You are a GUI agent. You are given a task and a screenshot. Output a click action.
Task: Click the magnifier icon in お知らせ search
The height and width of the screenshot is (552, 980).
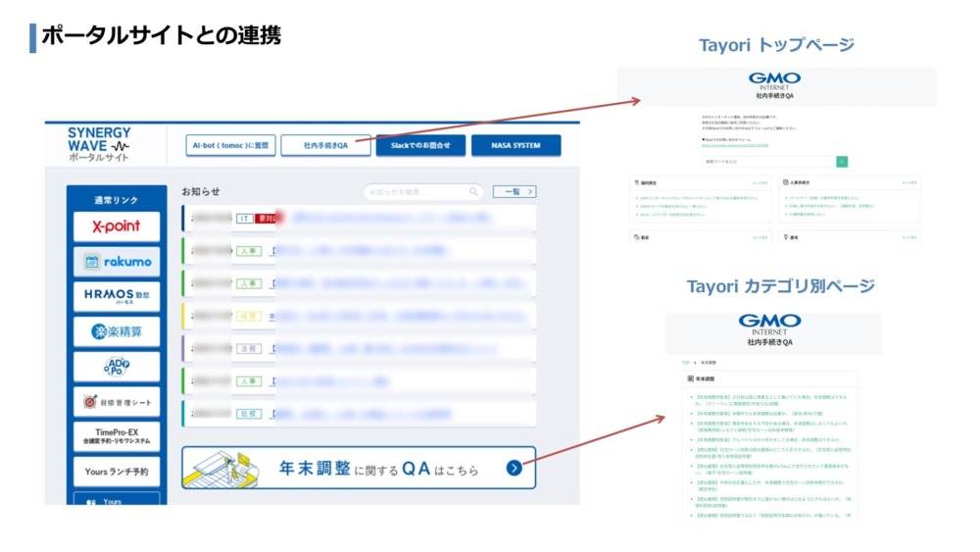point(473,192)
